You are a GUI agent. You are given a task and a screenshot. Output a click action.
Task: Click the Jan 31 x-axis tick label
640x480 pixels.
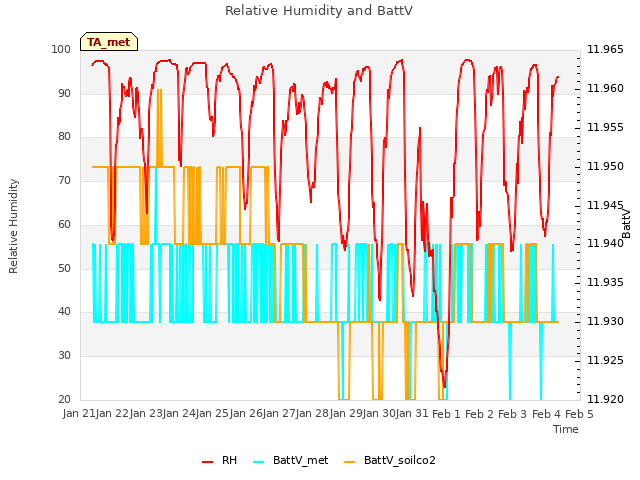(413, 414)
